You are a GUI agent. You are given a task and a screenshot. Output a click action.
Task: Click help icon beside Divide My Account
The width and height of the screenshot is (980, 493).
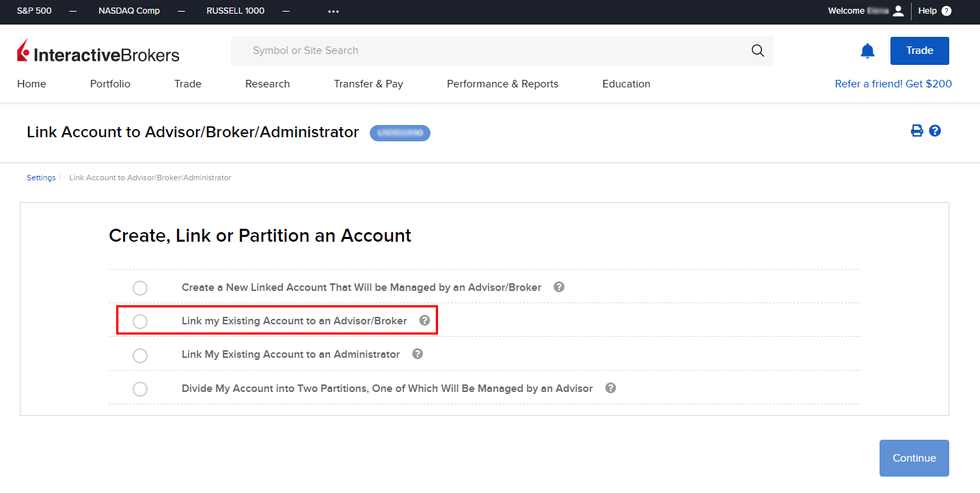point(611,388)
